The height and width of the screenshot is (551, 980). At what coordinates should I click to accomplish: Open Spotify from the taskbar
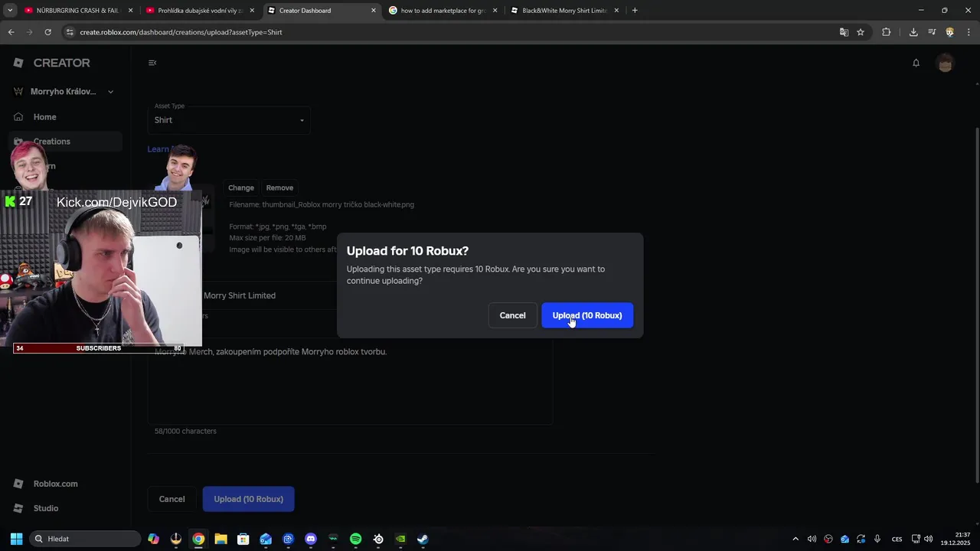(x=355, y=539)
